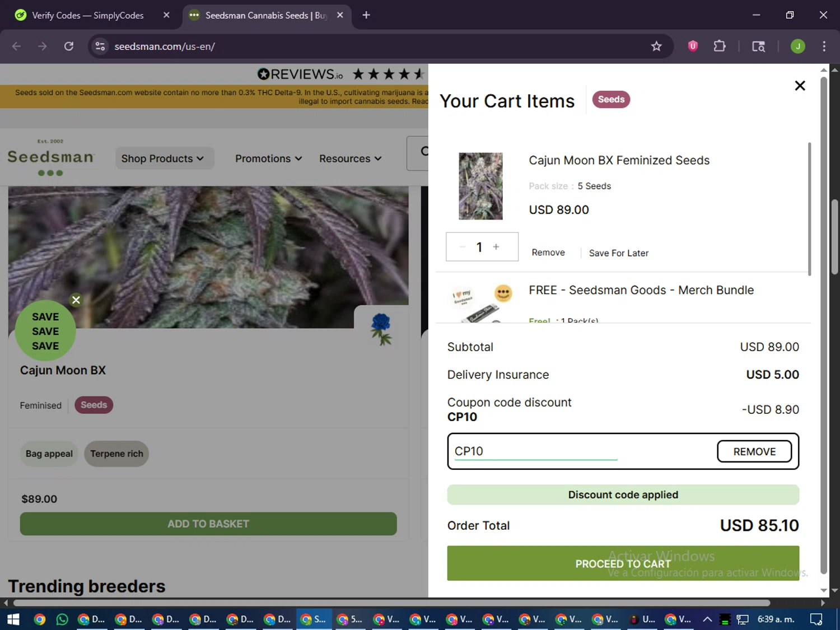Click the taskbar clock 6:39 a. m.

click(776, 619)
